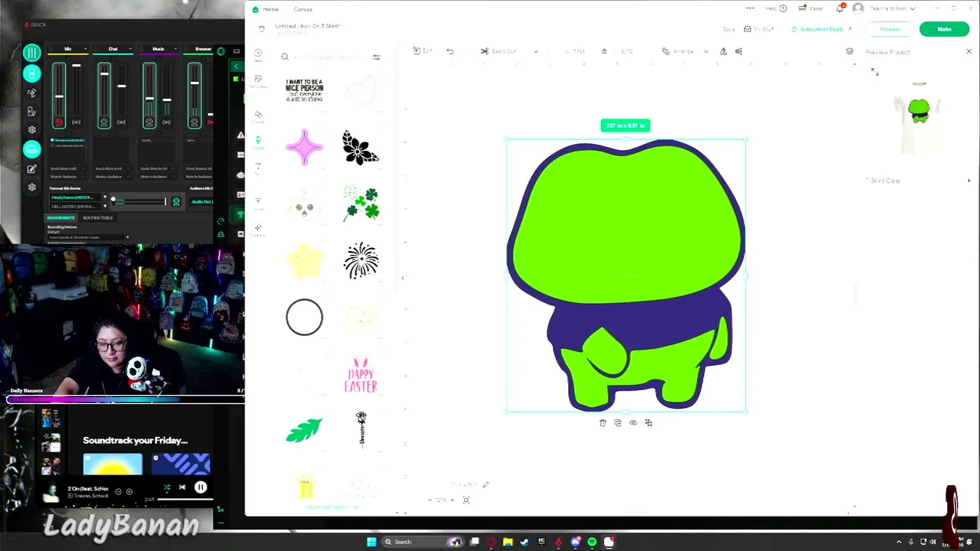Mute the Music channel in BEACN
The image size is (980, 551).
[x=149, y=122]
